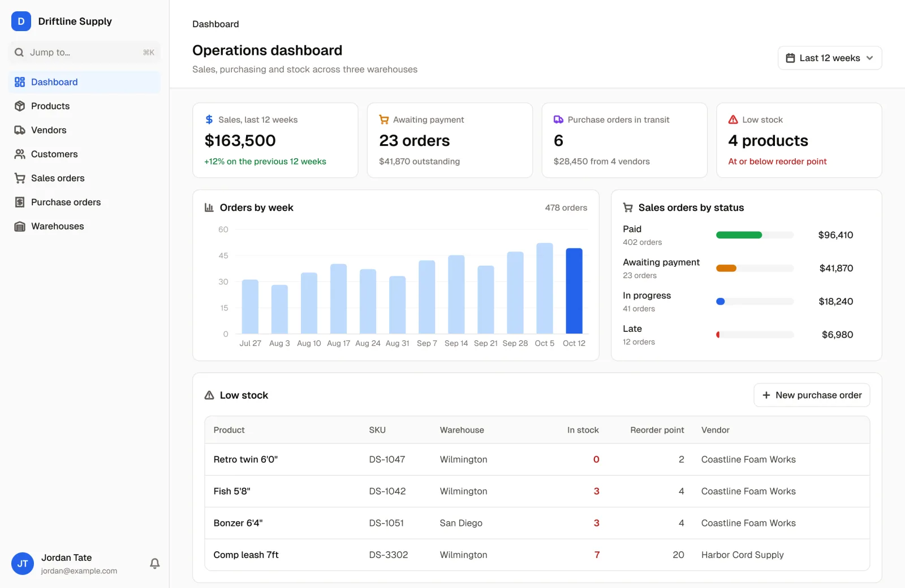Click Comp leash 7ft product name
This screenshot has width=905, height=588.
[x=246, y=555]
